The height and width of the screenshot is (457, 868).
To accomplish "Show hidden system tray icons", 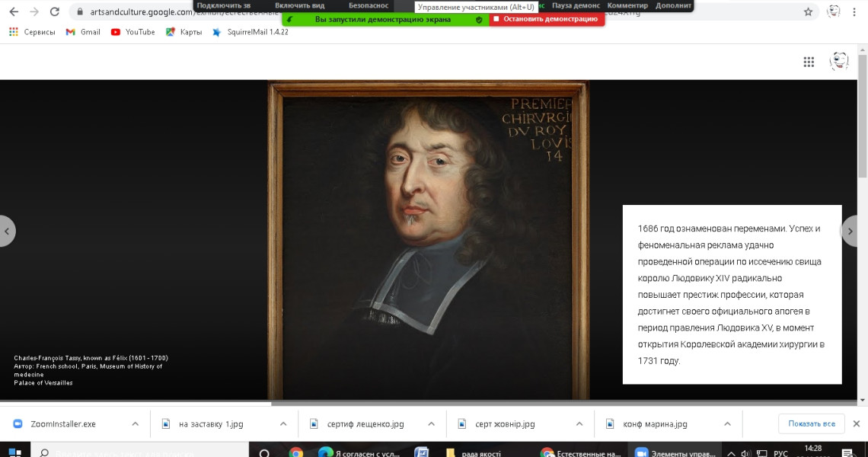I will (731, 453).
